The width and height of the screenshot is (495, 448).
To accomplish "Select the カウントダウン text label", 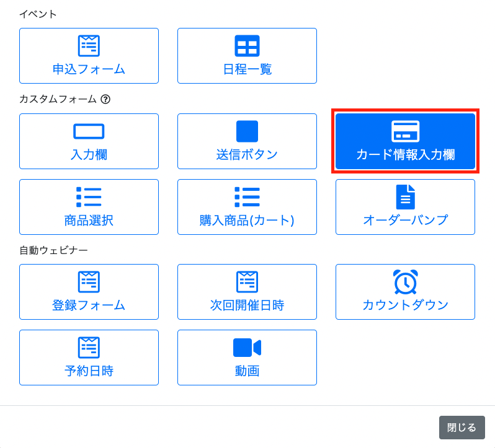I will click(405, 305).
